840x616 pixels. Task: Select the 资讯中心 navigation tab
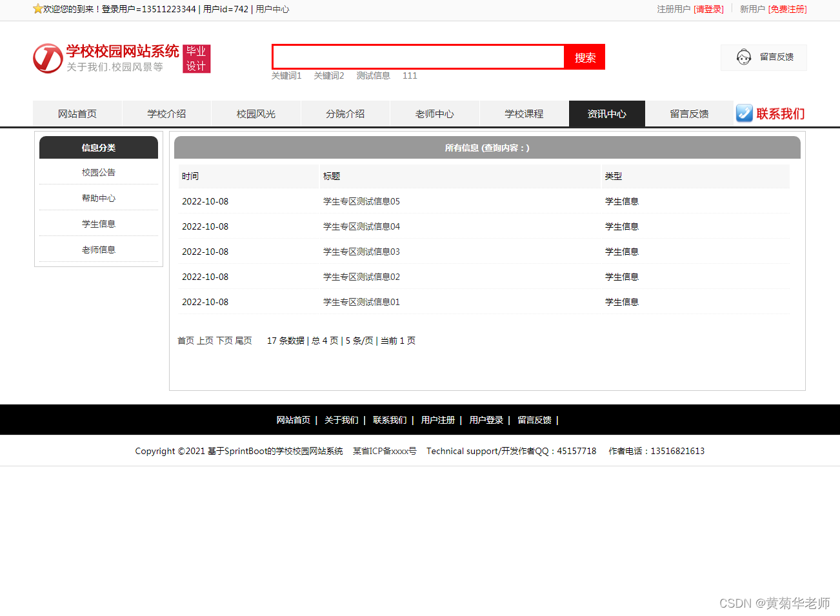pyautogui.click(x=607, y=114)
